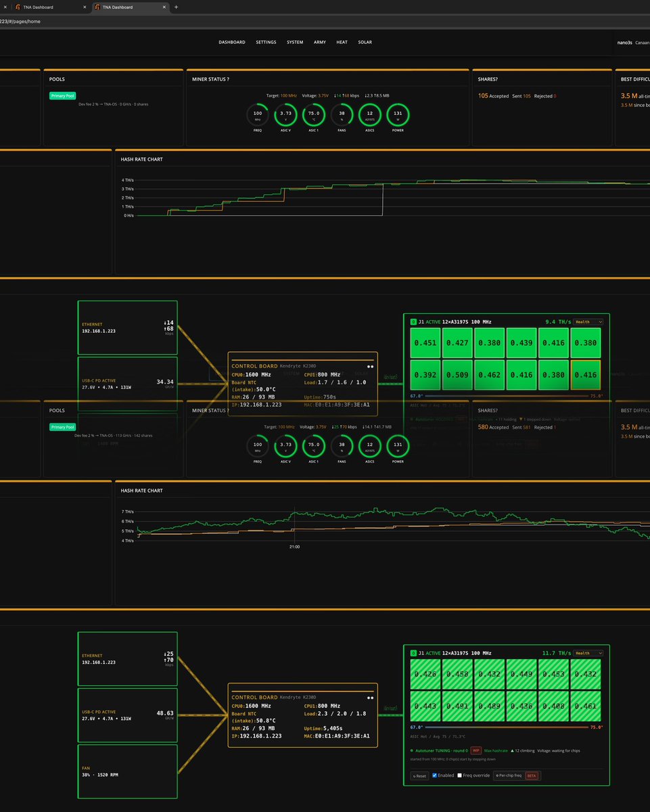This screenshot has height=812, width=650.
Task: Click the Primary Pool badge above '0 shares'
Action: [62, 96]
